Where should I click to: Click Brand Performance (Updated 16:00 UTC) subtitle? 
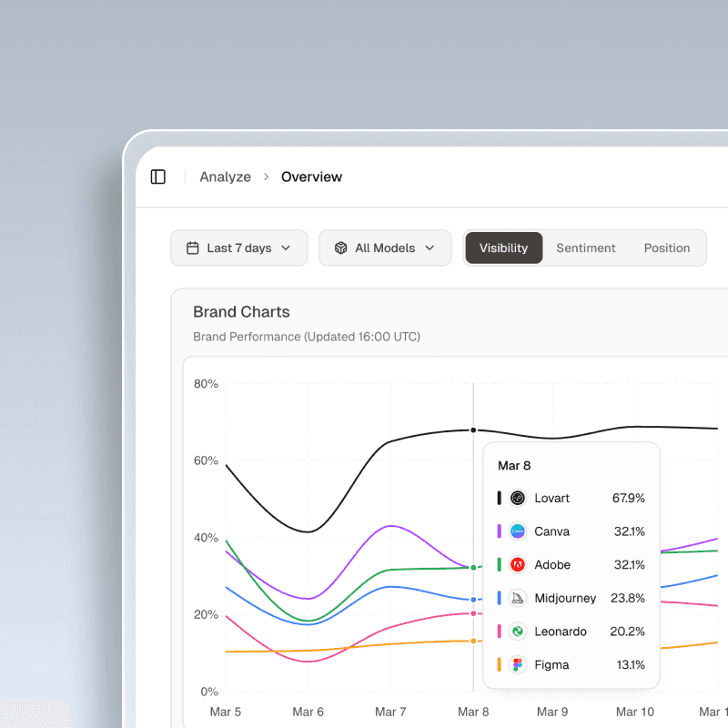[x=307, y=337]
